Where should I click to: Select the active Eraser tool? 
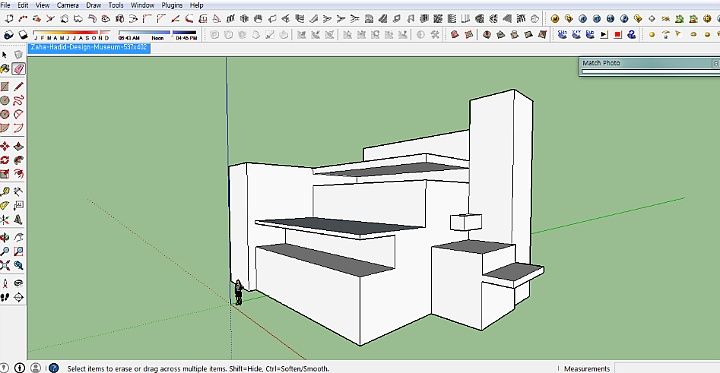point(18,69)
